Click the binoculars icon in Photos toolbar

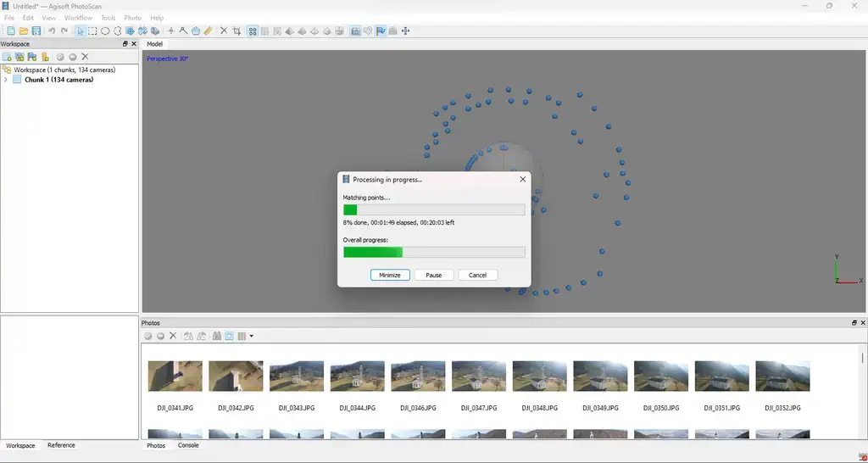(x=217, y=336)
